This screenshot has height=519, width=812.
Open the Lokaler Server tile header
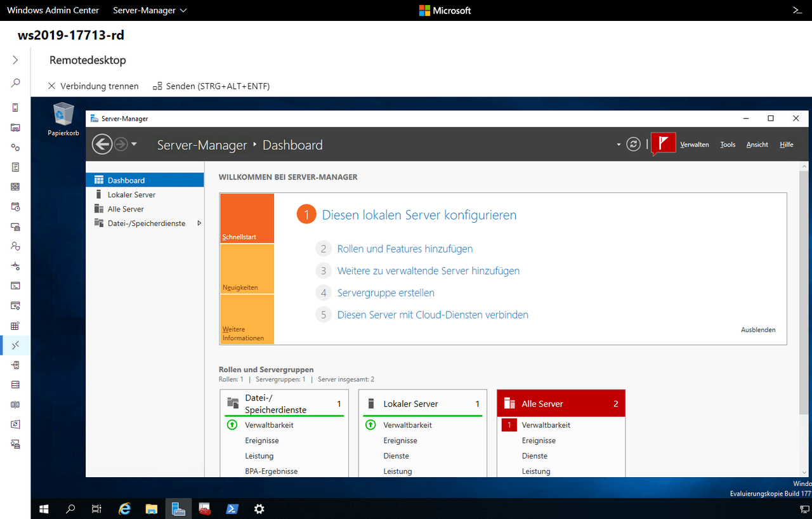[x=422, y=404]
